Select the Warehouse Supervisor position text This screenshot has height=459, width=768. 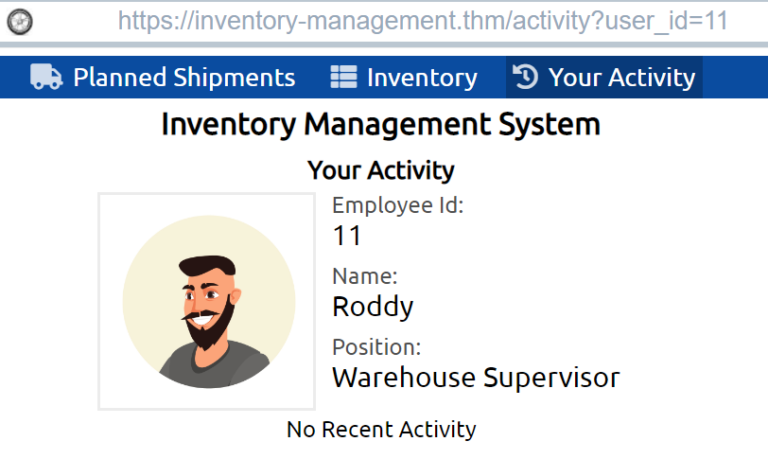click(x=475, y=377)
